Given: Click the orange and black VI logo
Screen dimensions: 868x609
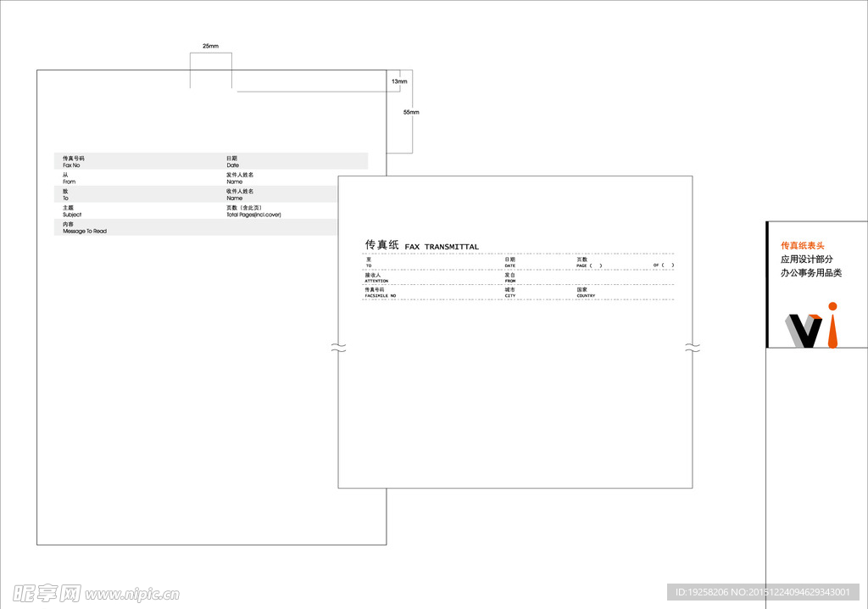Looking at the screenshot, I should [812, 326].
